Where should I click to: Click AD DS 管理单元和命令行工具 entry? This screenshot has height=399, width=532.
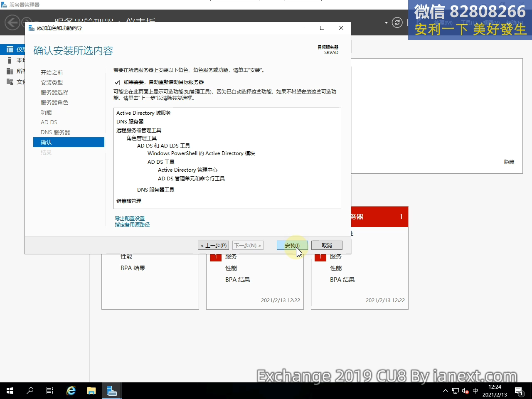[191, 179]
